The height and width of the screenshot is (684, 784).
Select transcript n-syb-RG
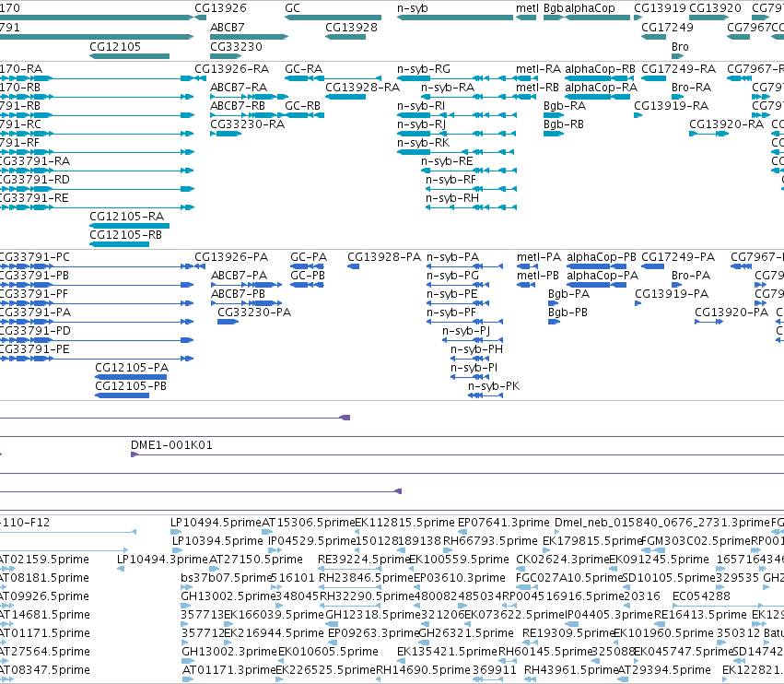click(424, 69)
